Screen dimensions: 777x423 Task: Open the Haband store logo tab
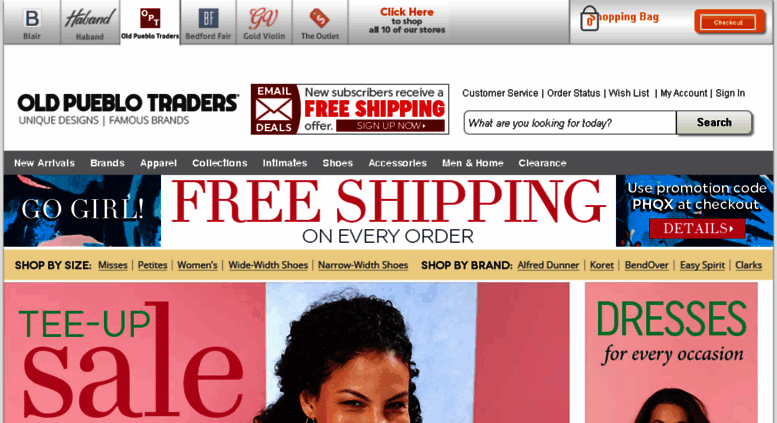point(90,18)
